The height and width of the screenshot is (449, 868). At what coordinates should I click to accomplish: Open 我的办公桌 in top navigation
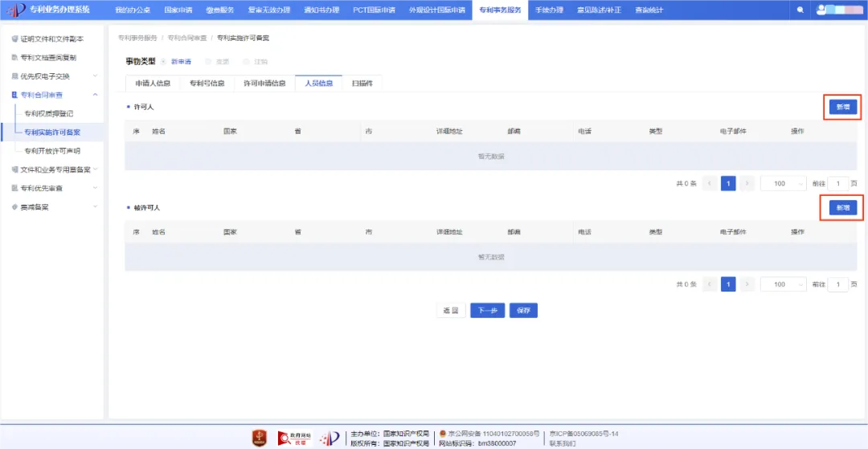pyautogui.click(x=133, y=10)
